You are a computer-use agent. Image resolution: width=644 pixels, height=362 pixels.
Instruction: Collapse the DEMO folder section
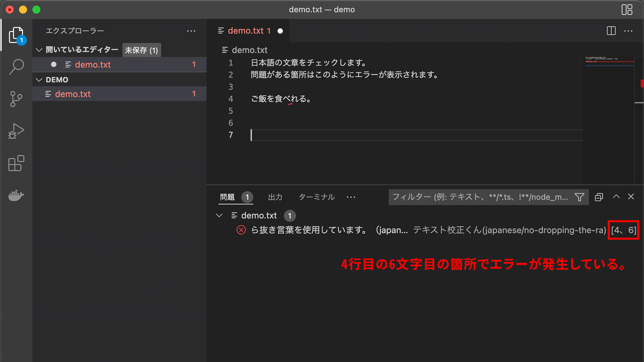tap(39, 79)
